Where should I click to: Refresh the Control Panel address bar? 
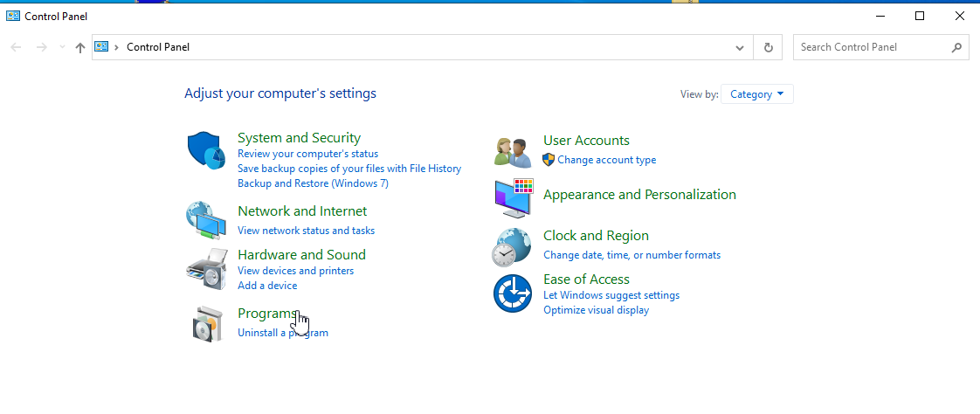pyautogui.click(x=768, y=47)
